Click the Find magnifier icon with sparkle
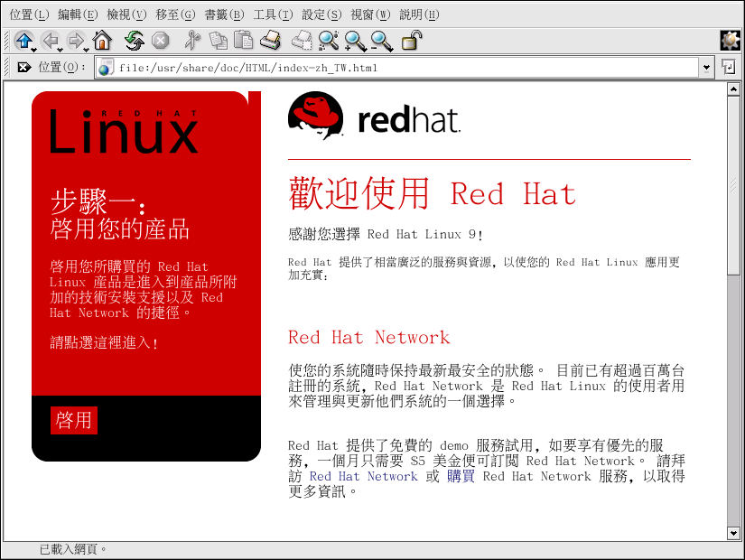 click(328, 41)
